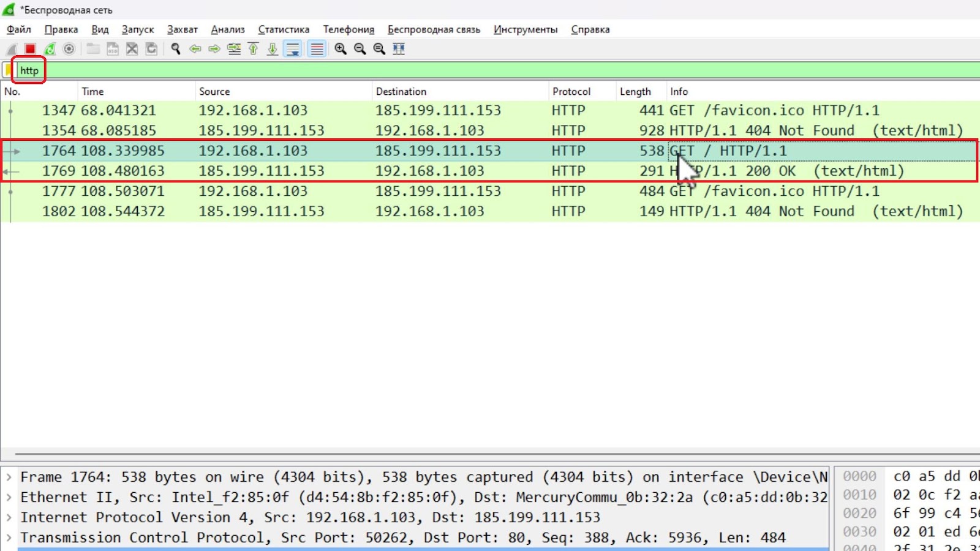Open the Беспроводная связь menu
The height and width of the screenshot is (551, 980).
coord(434,29)
